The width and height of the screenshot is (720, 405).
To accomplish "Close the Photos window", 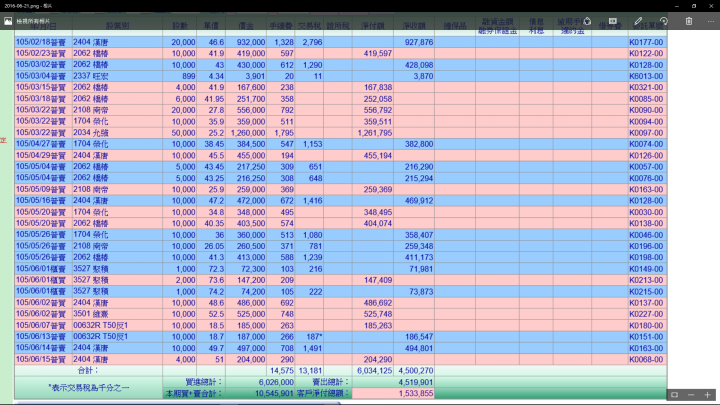I will (711, 6).
